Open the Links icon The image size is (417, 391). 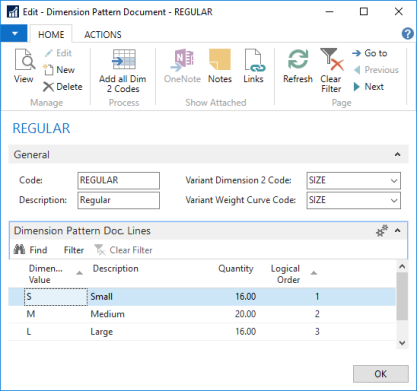tap(254, 66)
